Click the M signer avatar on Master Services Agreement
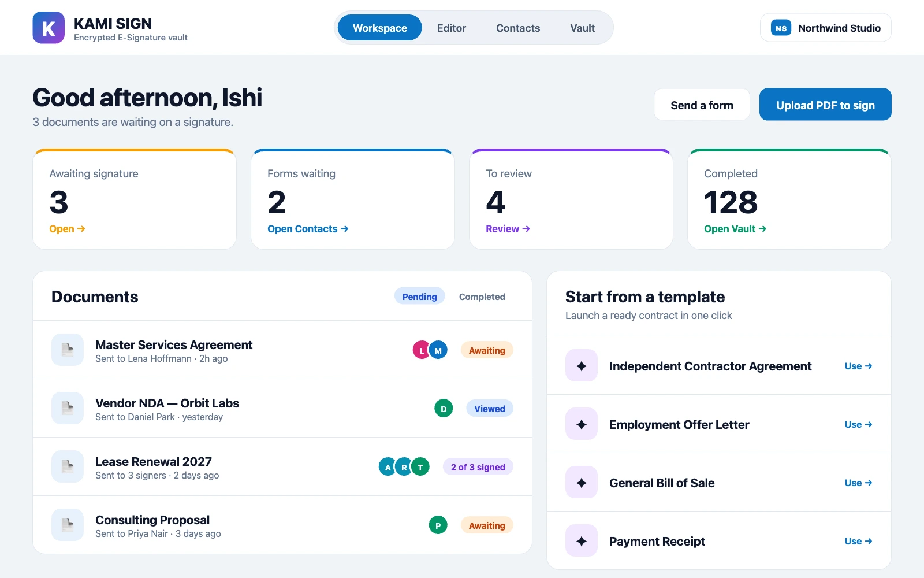Image resolution: width=924 pixels, height=578 pixels. [x=438, y=350]
